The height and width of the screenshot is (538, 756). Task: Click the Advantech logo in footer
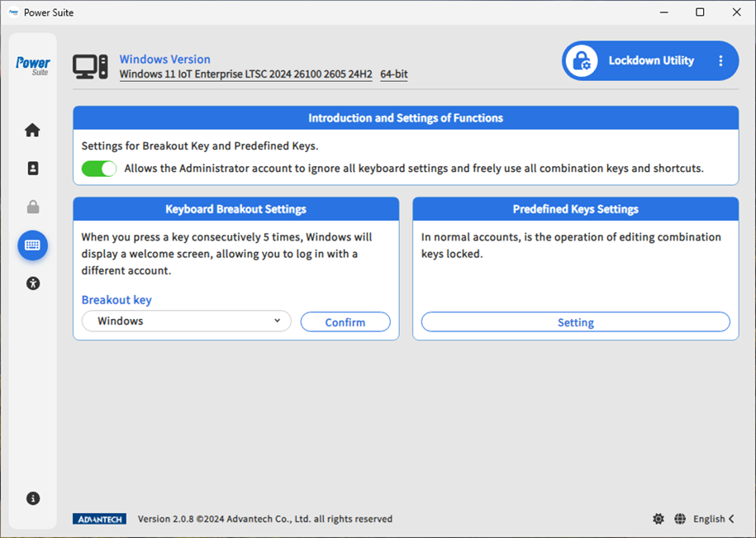pos(99,519)
